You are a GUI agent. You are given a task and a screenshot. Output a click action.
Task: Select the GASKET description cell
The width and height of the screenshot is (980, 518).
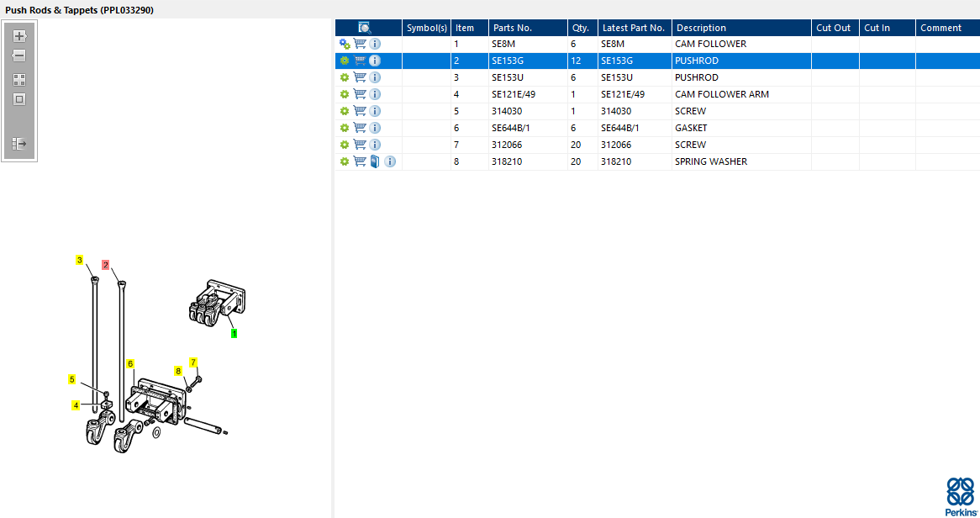(x=741, y=128)
